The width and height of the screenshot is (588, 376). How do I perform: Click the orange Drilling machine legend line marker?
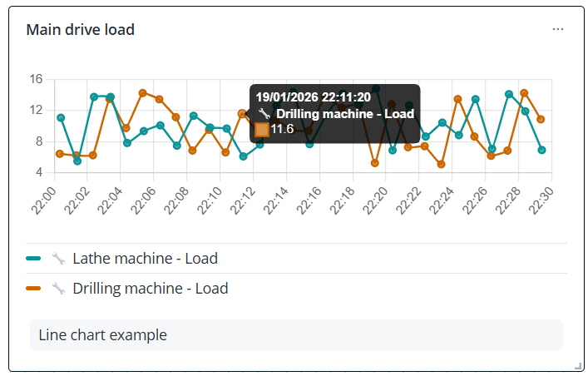tap(33, 288)
